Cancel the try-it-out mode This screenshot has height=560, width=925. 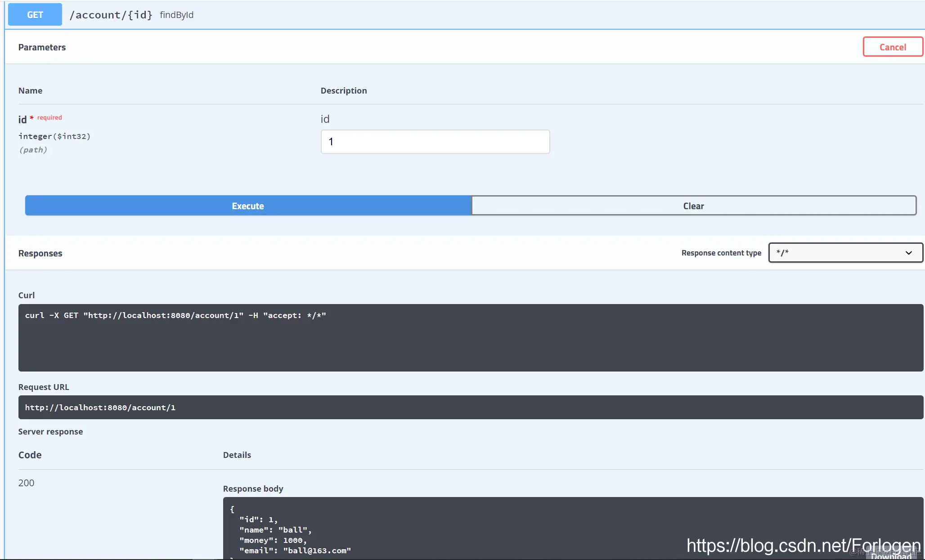point(893,47)
